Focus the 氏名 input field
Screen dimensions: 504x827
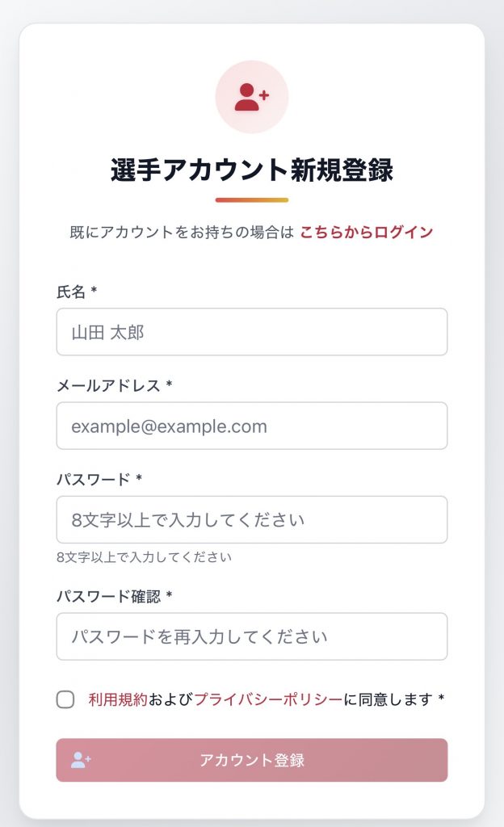pyautogui.click(x=251, y=332)
